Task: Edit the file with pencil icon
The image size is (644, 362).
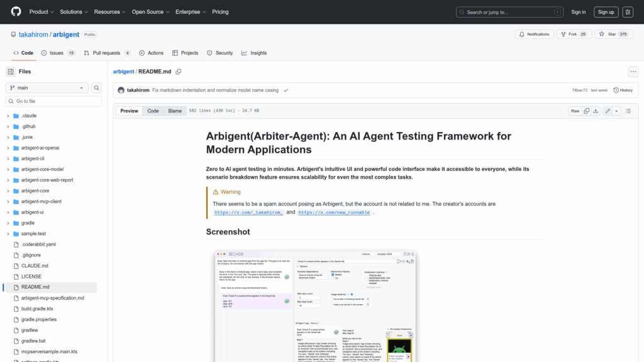Action: point(608,111)
